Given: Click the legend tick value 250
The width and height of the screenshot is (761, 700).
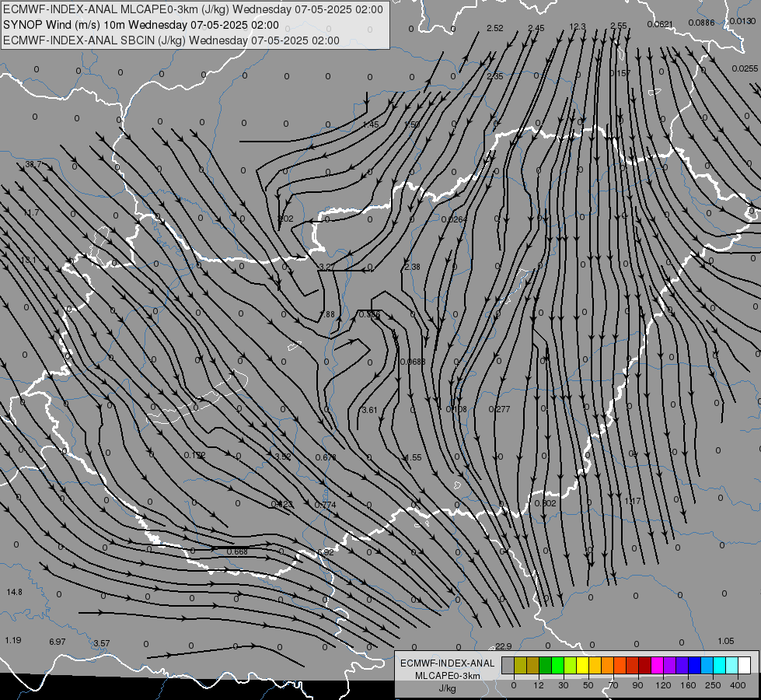Looking at the screenshot, I should click(x=713, y=685).
